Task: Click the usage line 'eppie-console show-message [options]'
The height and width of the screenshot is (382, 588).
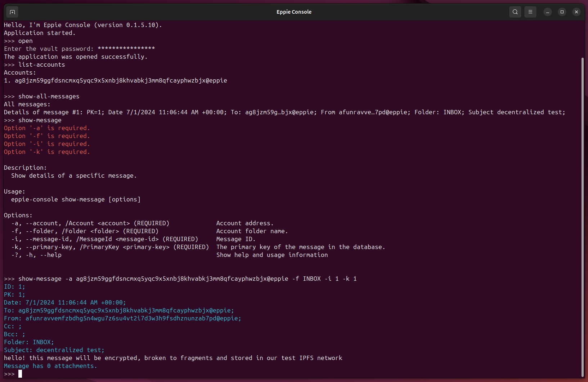Action: (76, 199)
